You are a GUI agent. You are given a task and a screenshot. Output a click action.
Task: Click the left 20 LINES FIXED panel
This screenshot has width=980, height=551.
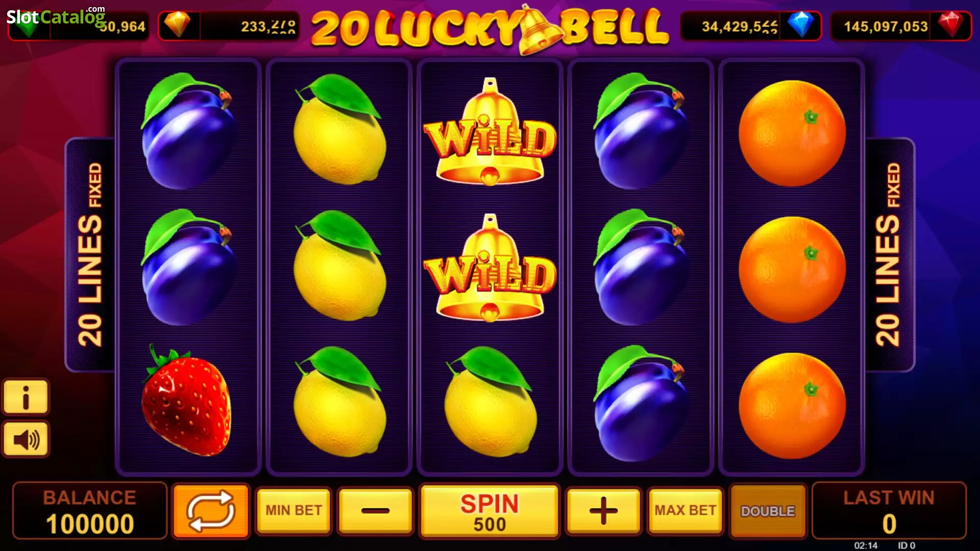coord(90,255)
